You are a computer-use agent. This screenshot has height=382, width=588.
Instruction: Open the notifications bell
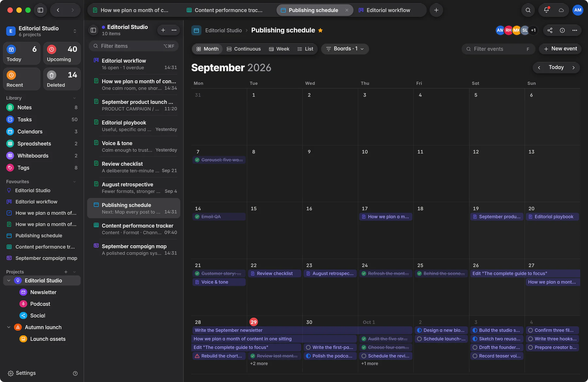pos(546,10)
